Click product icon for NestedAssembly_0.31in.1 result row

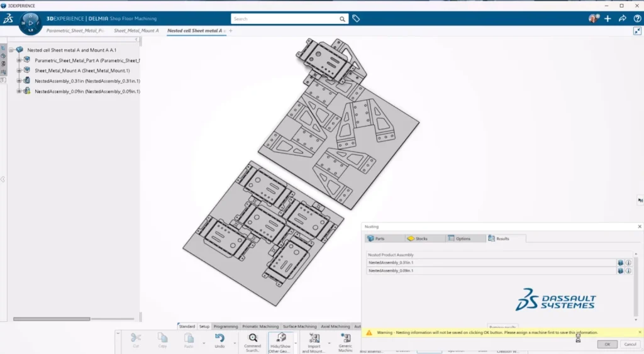pos(621,263)
